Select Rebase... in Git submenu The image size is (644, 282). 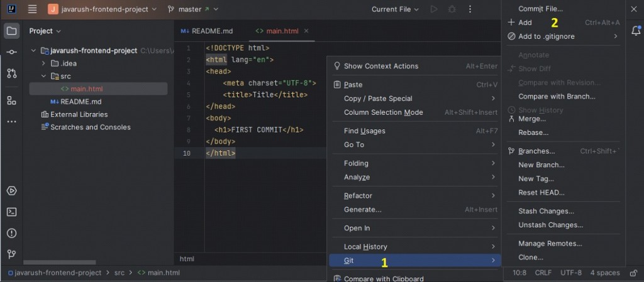click(x=563, y=133)
